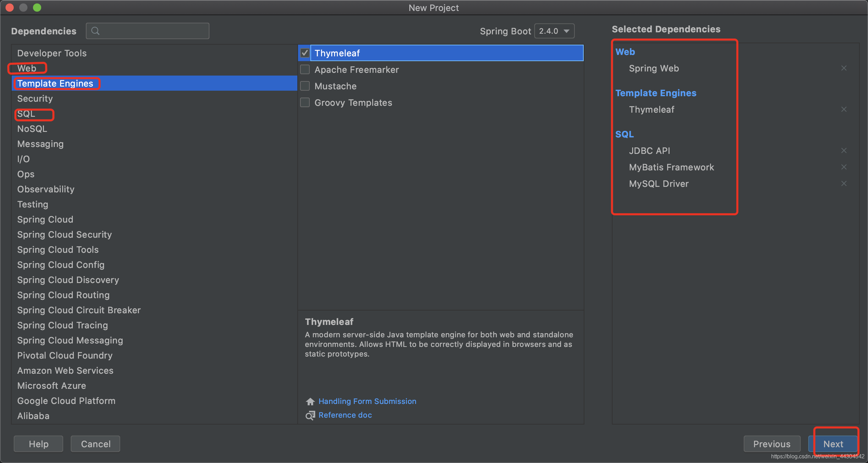Viewport: 868px width, 463px height.
Task: Select the Security category
Action: point(154,98)
